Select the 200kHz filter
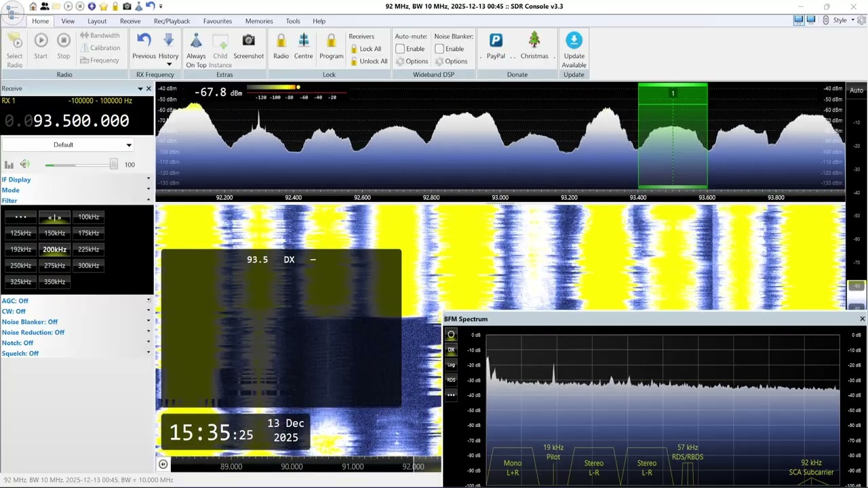 point(54,249)
